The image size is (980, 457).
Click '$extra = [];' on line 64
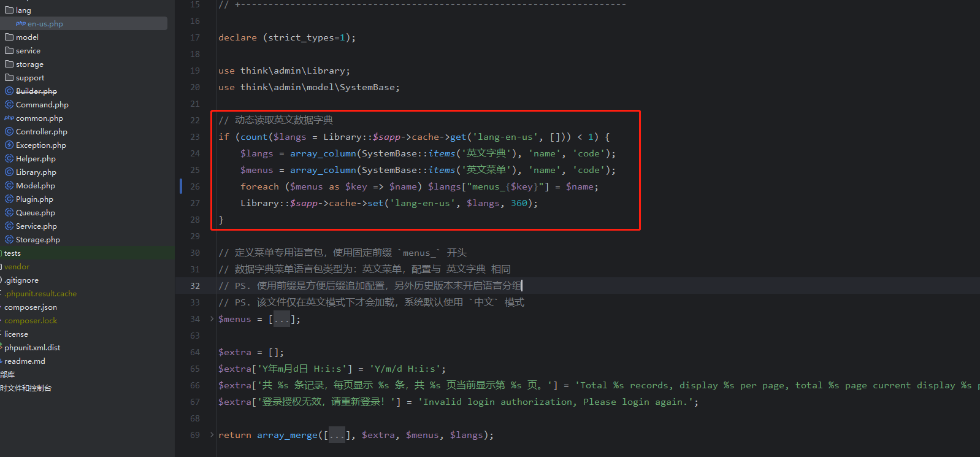[x=251, y=352]
